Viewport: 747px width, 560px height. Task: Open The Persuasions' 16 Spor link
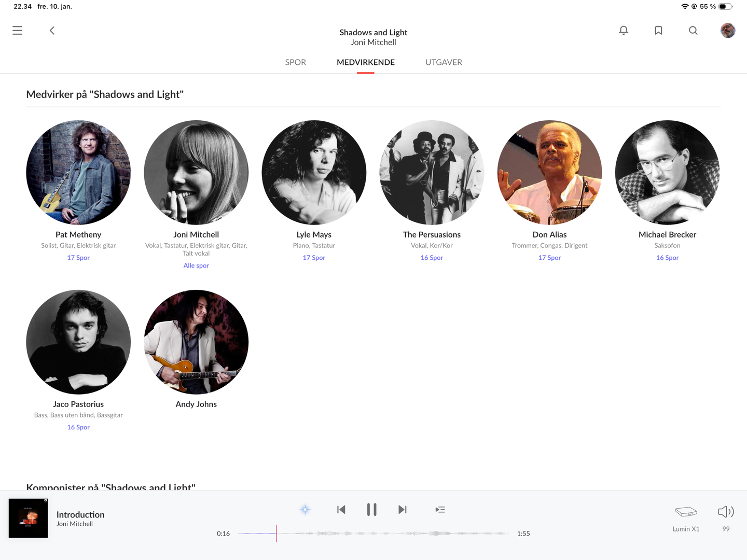(x=432, y=258)
